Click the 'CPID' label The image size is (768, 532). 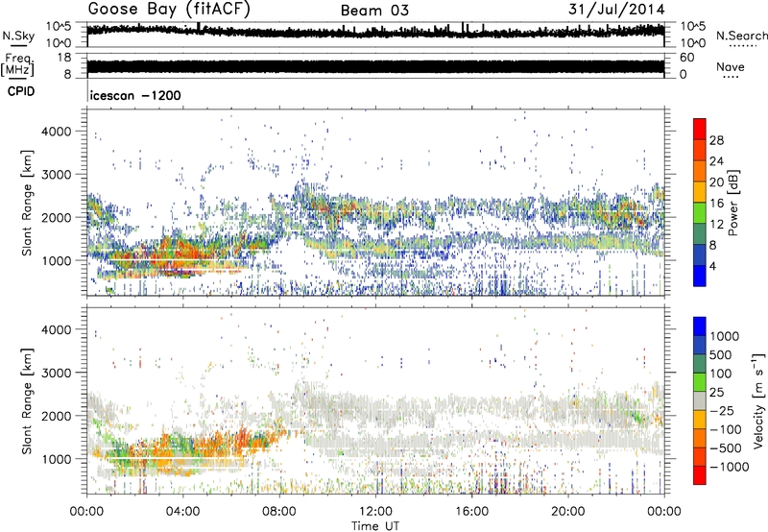[21, 91]
